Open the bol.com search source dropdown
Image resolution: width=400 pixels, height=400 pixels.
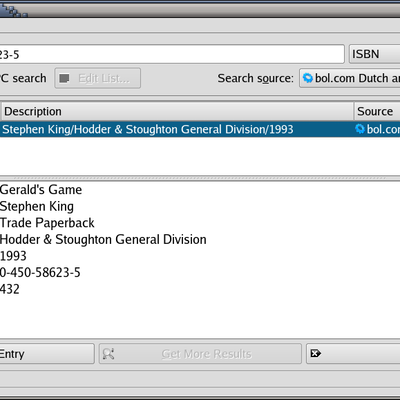click(350, 78)
